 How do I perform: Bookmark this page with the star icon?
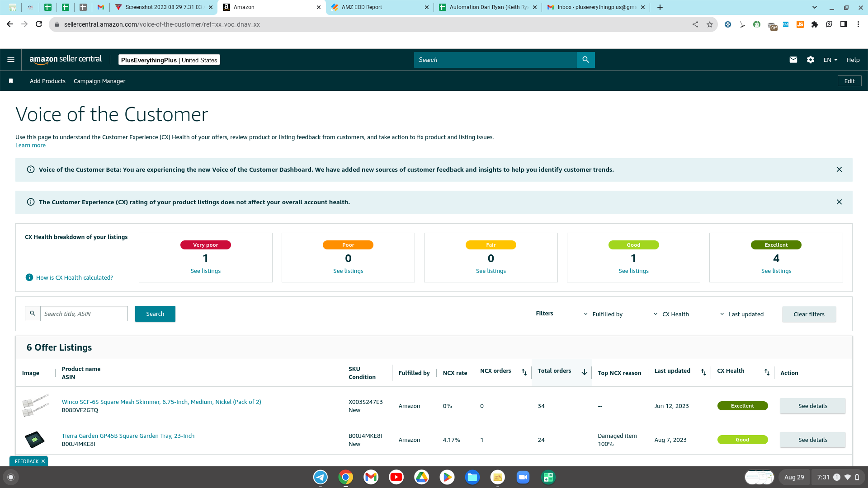click(x=710, y=24)
